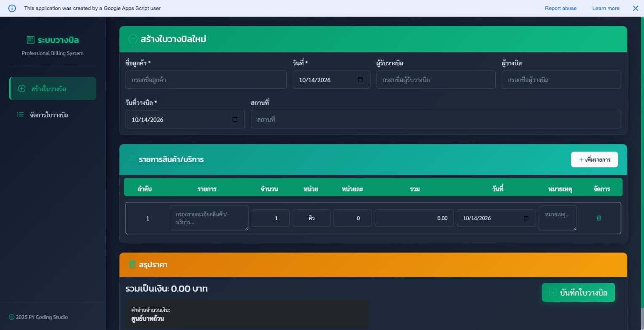The image size is (644, 330).
Task: Click the รวม total field showing 0.00
Action: tap(414, 218)
